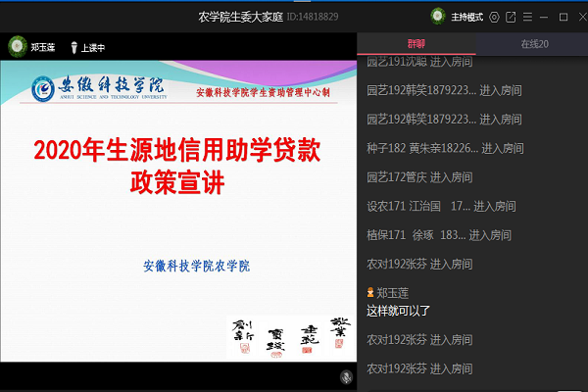Click the room title 农学院生委大家庭

point(242,17)
